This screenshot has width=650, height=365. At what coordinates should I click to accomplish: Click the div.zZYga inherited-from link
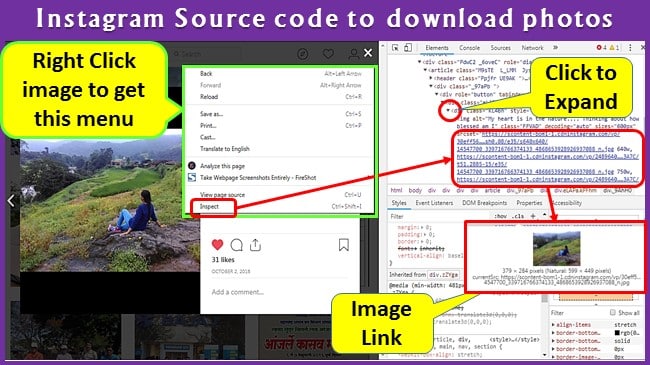444,275
